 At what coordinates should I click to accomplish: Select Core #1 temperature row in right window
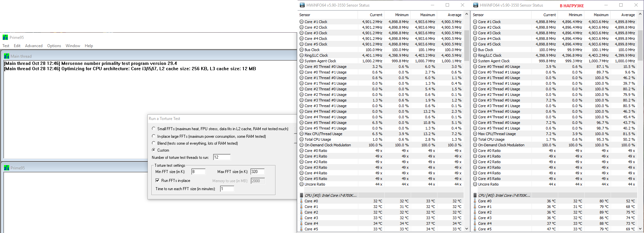tap(554, 207)
